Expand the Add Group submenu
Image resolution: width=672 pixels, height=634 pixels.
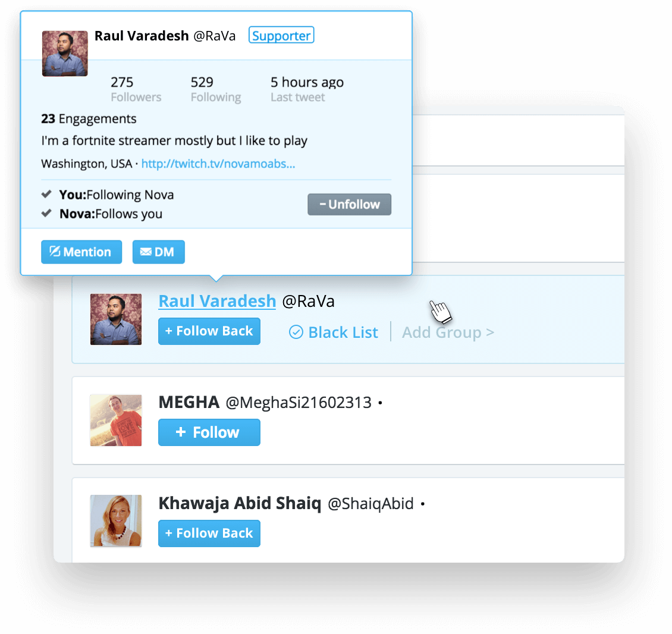coord(448,332)
